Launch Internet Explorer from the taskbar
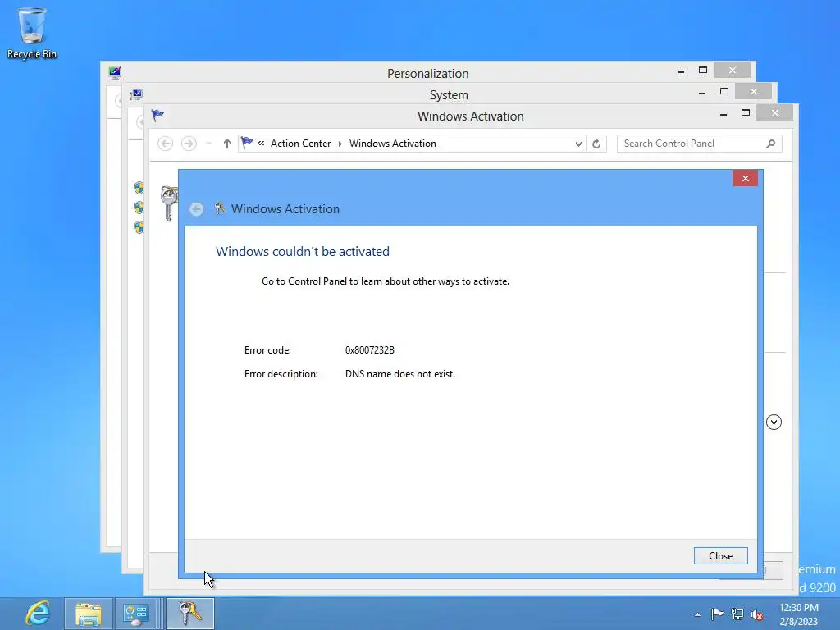The image size is (840, 630). point(38,613)
